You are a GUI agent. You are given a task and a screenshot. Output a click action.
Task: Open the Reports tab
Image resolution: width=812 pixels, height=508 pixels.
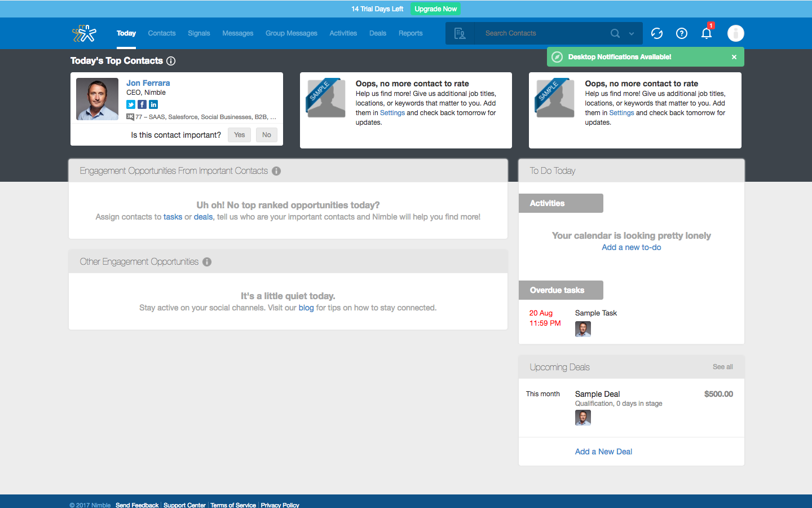point(411,33)
